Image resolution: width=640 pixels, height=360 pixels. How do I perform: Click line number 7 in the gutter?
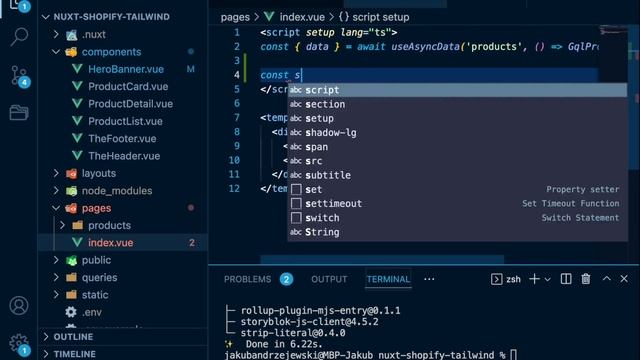(x=237, y=118)
